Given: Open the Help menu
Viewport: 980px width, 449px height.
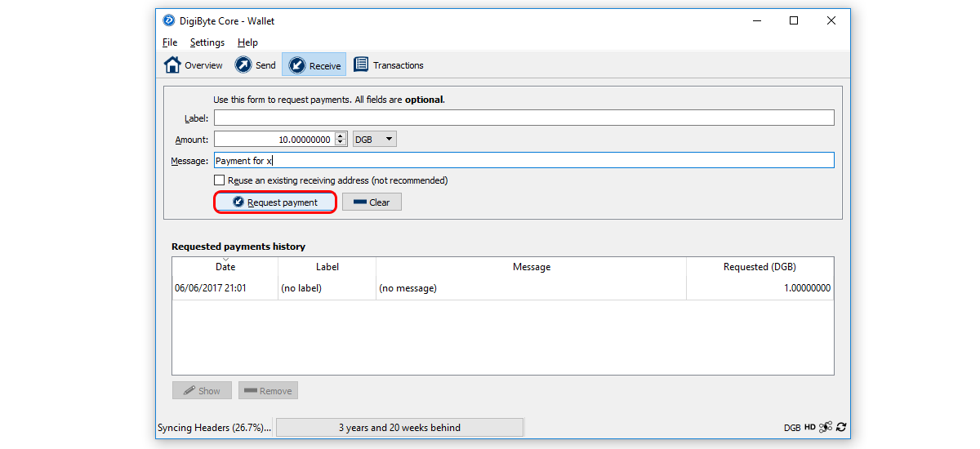Looking at the screenshot, I should [247, 42].
